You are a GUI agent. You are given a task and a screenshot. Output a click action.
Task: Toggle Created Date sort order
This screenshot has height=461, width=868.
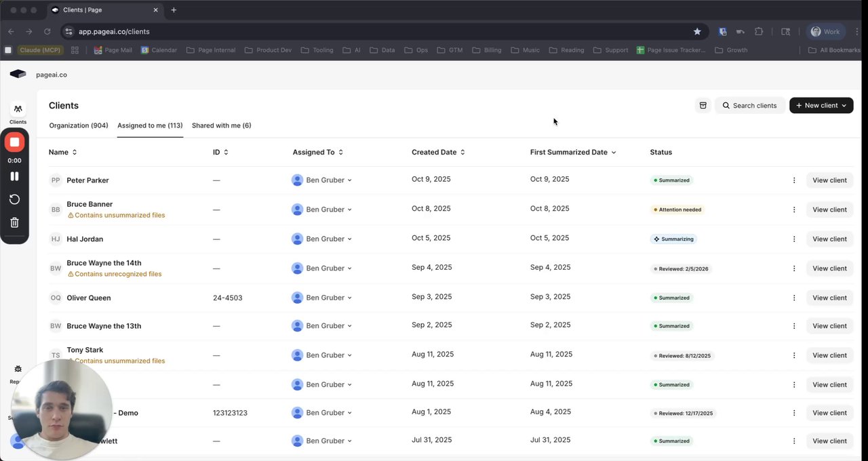point(438,153)
